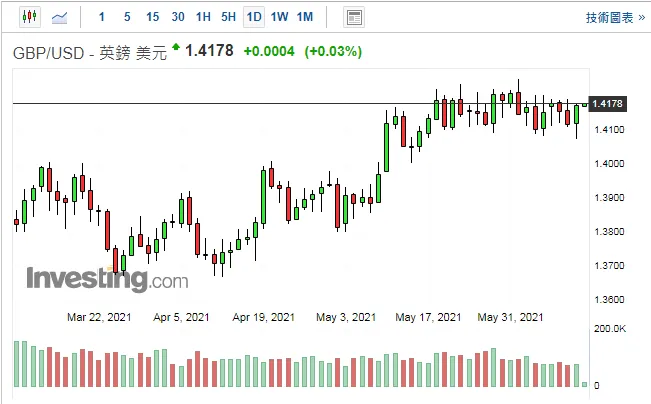Click the (+0.03%) percent change
The height and width of the screenshot is (404, 651).
coord(333,51)
